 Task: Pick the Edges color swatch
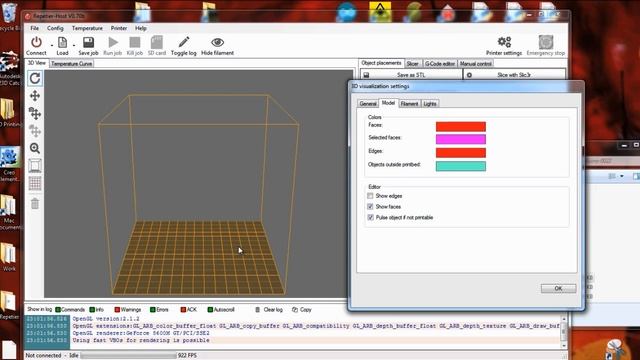coord(461,153)
